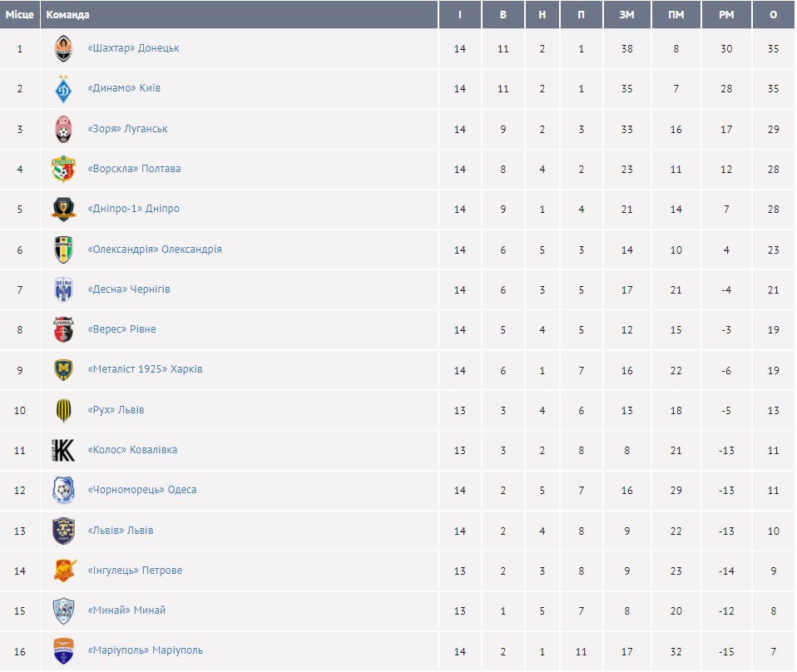797x672 pixels.
Task: Click the Desna Chernihiv team logo
Action: [x=63, y=289]
